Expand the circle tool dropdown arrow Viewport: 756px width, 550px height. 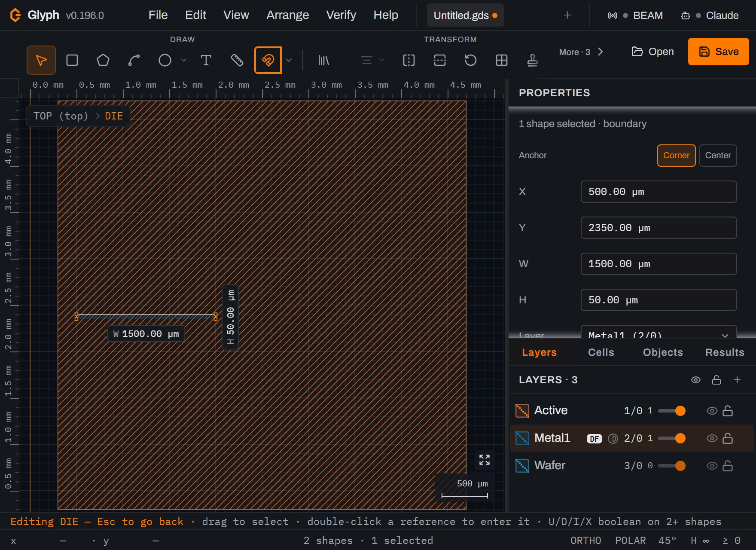click(x=184, y=60)
